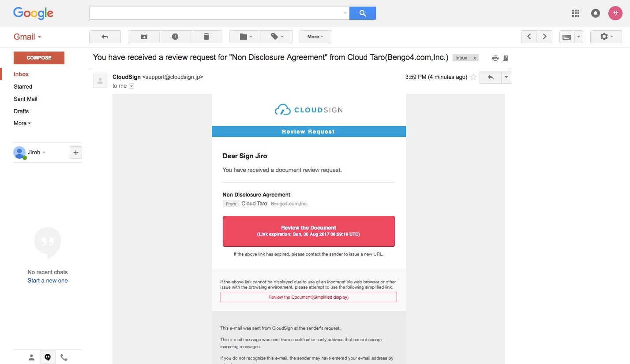Go back to Inbox arrow button
Screen dimensions: 630x364
click(105, 37)
